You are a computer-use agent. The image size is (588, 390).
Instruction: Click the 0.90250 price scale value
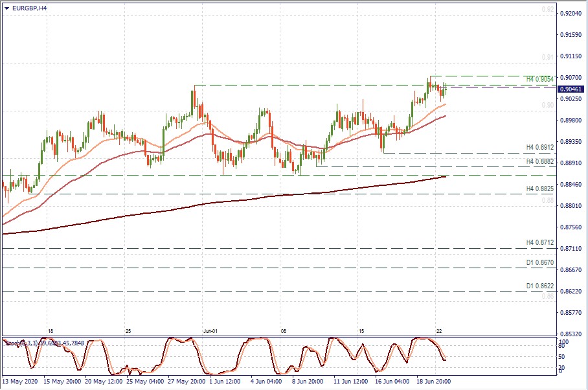(571, 99)
